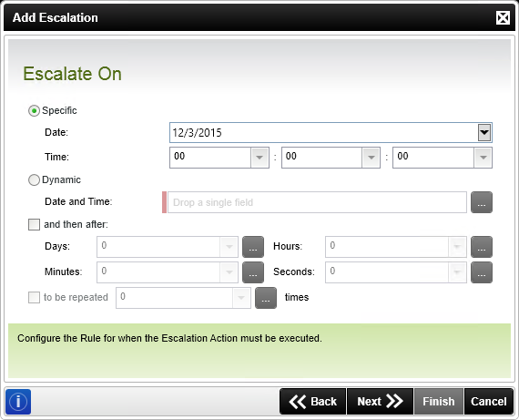This screenshot has height=420, width=519.
Task: Open browse ellipsis for Date and Time
Action: point(482,202)
